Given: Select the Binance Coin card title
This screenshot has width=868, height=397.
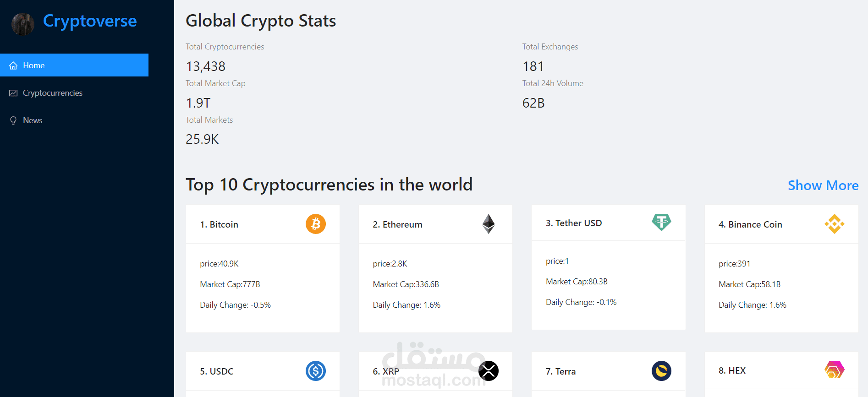Looking at the screenshot, I should coord(750,224).
